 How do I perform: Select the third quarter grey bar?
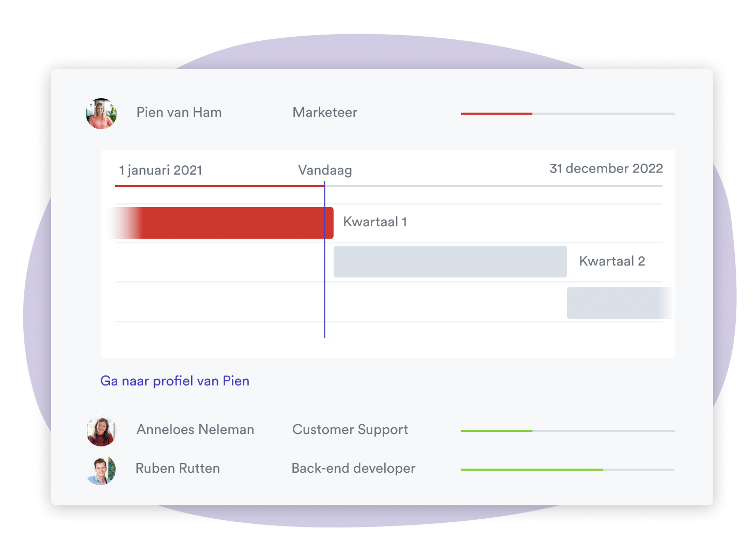point(620,303)
